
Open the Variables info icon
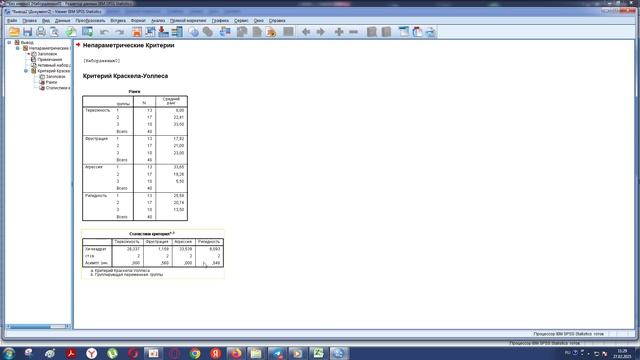[x=177, y=32]
